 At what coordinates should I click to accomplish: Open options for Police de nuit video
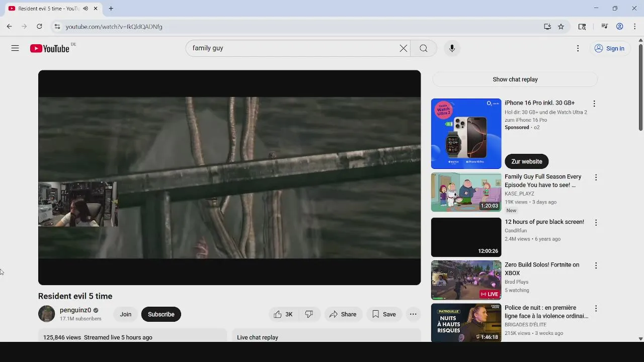[596, 308]
